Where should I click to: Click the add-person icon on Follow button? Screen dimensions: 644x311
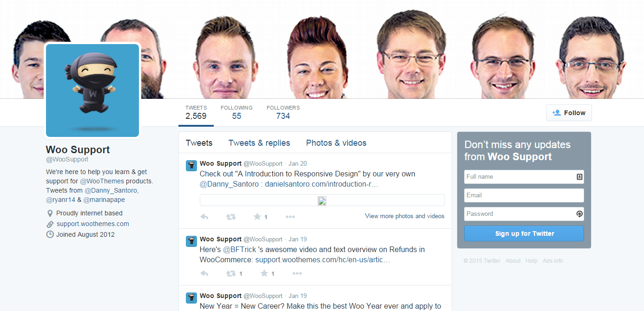(556, 113)
